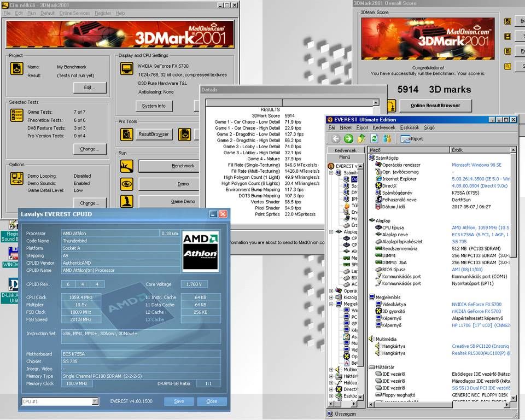Switch to the Menü tab in EVEREST
Viewport: 525px width, 420px height.
point(345,157)
